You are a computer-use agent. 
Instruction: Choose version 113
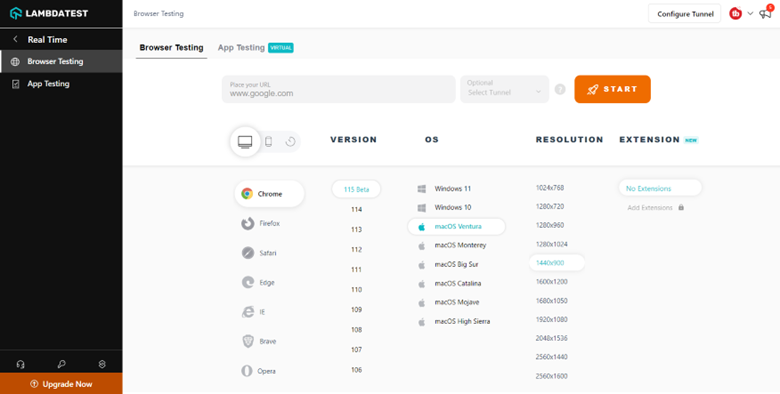[356, 229]
